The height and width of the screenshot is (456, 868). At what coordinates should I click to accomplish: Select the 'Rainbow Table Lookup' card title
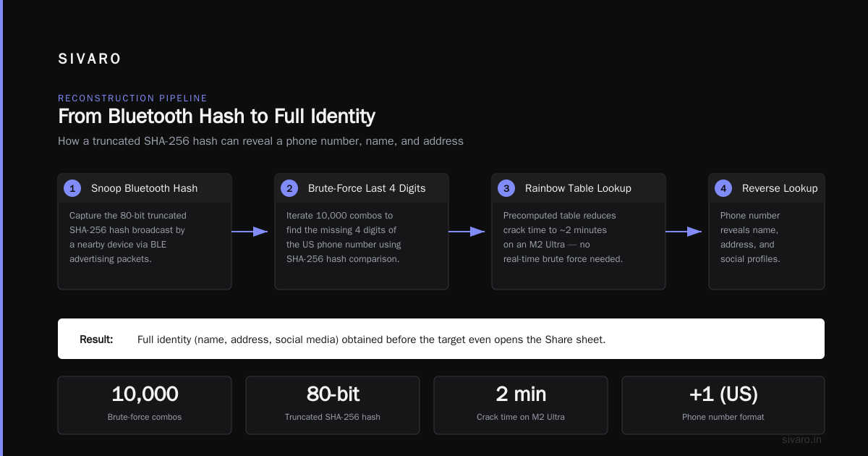[578, 188]
